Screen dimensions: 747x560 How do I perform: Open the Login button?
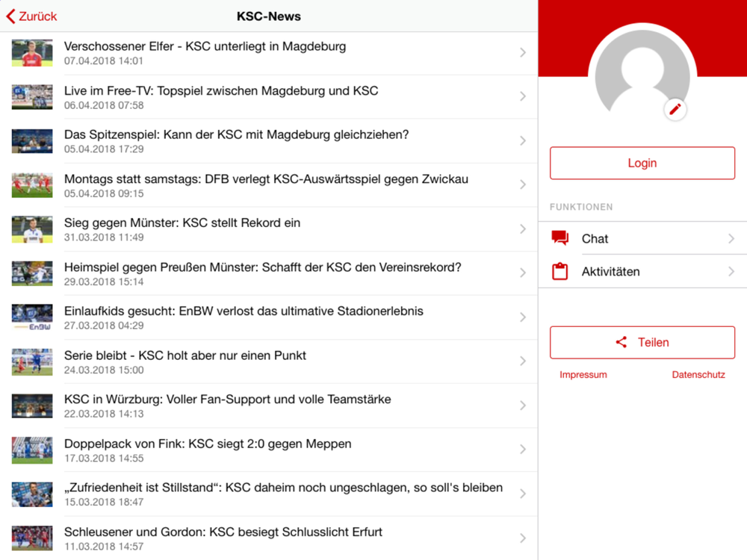click(x=642, y=163)
